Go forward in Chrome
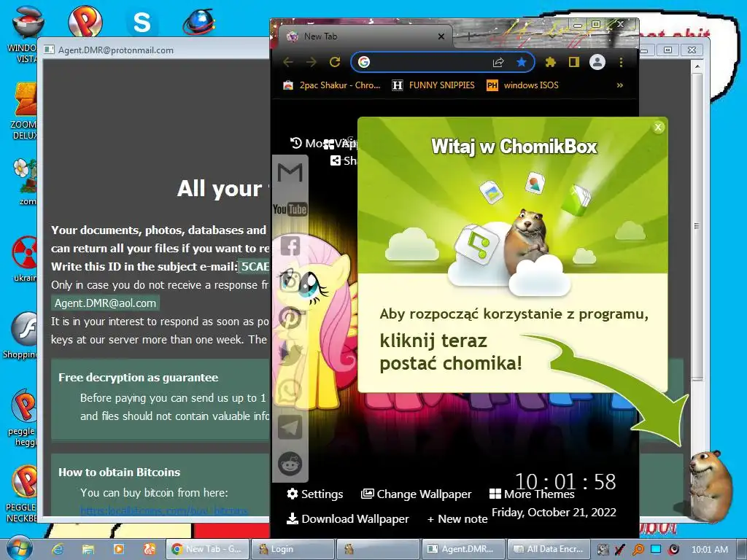Viewport: 747px width, 560px height. coord(311,62)
